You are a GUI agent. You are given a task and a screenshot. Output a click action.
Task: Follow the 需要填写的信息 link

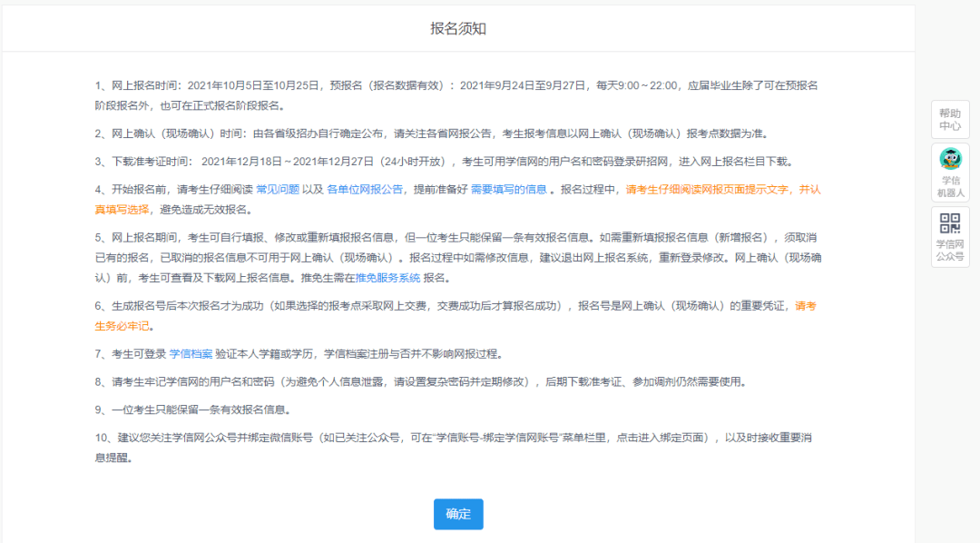(508, 190)
